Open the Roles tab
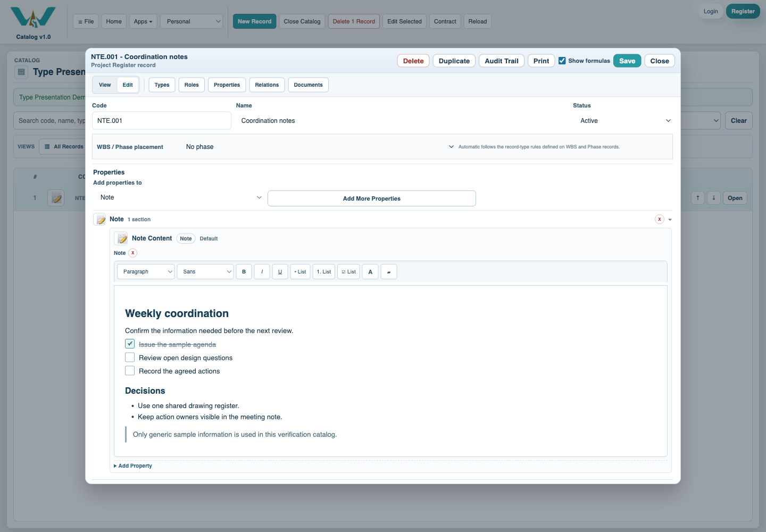 tap(191, 85)
